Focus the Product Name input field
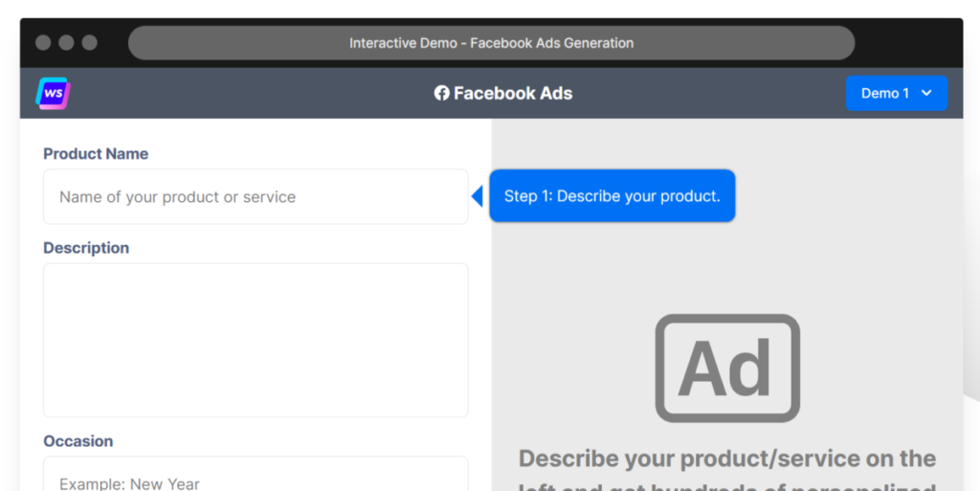 [x=256, y=197]
